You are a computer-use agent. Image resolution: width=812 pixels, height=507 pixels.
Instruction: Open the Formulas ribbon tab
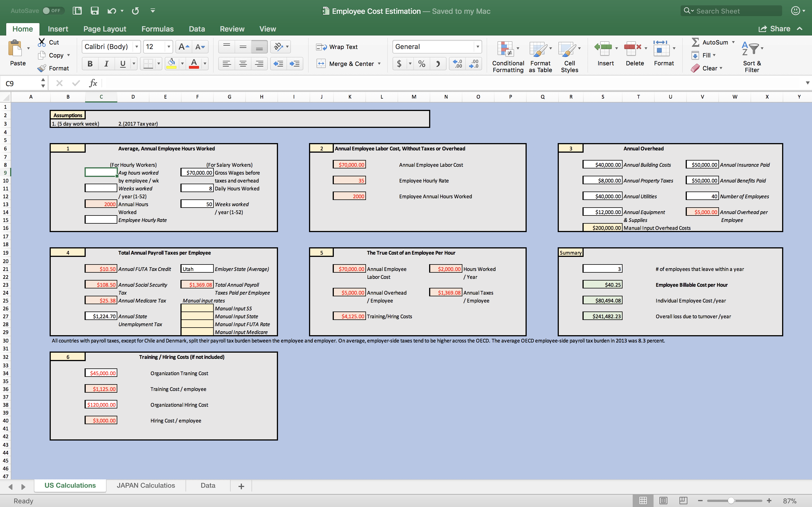point(157,29)
